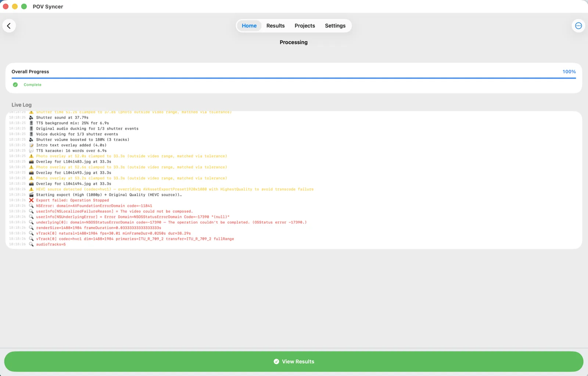
Task: Click magnifier icon beside 'userInfo[NSUnderlyingError]'
Action: point(31,217)
